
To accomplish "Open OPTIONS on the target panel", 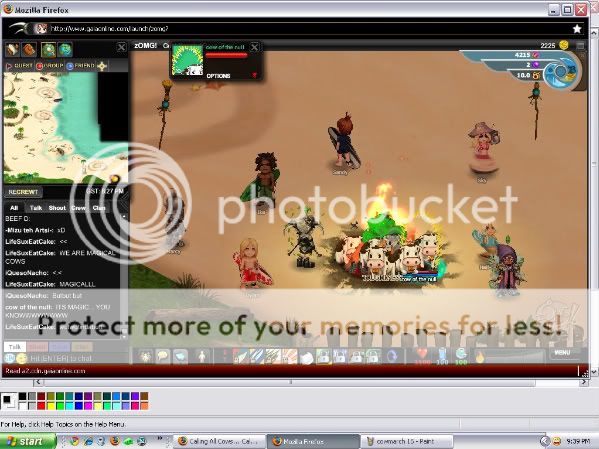I will click(x=218, y=76).
